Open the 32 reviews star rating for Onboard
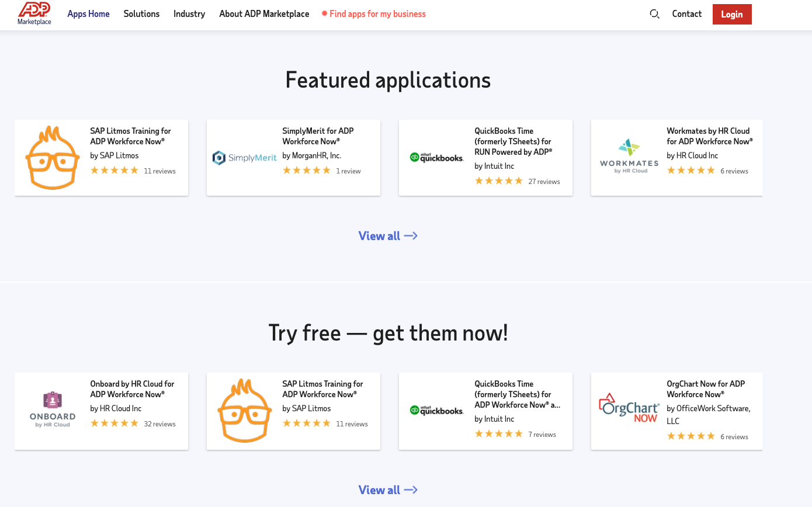This screenshot has width=812, height=507. (x=114, y=423)
